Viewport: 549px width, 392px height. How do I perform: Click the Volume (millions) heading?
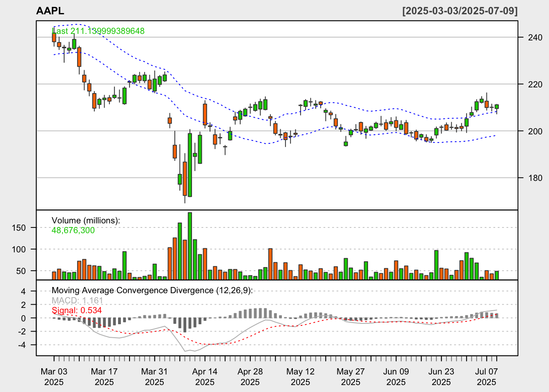(x=86, y=220)
